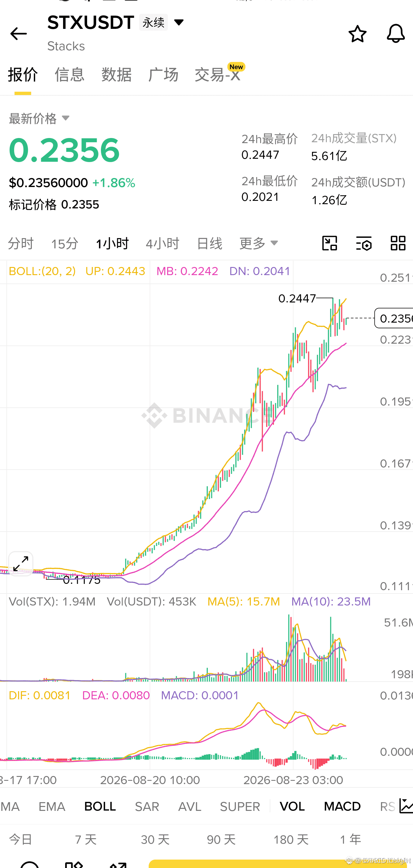Expand the 最新价格 price type dropdown

pyautogui.click(x=66, y=118)
